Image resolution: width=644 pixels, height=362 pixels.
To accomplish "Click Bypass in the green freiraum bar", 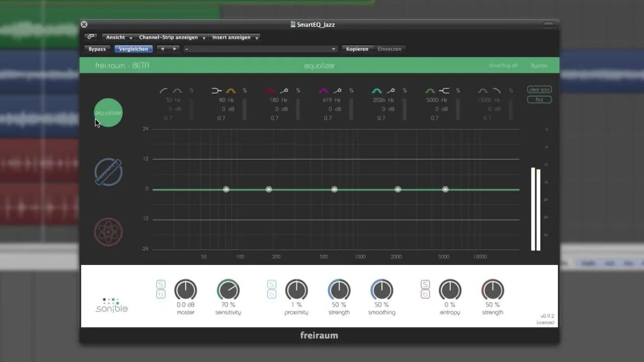I will 538,65.
